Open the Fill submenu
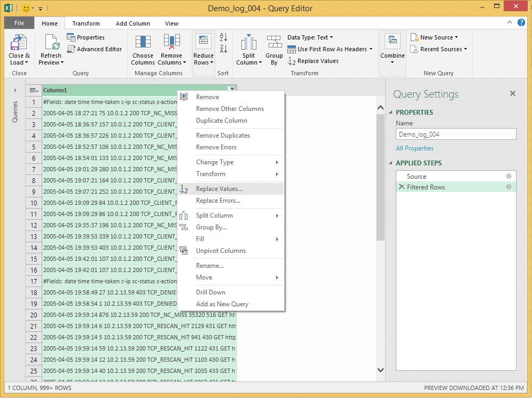Screen dimensions: 532x398 pos(231,239)
